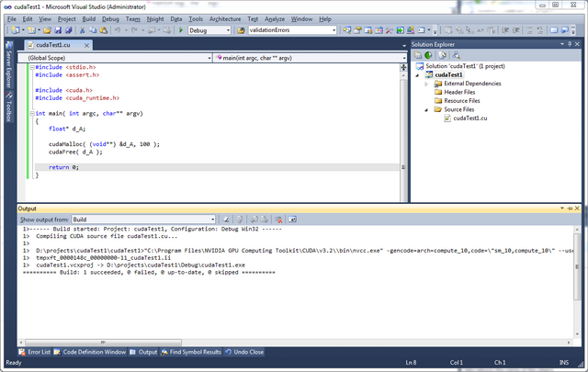Viewport: 588px width, 372px height.
Task: Click the Save All icon
Action: point(69,30)
